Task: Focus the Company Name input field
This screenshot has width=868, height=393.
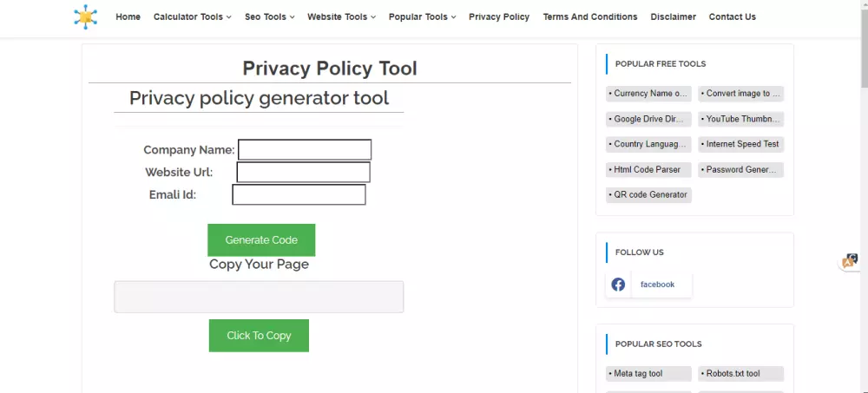Action: [x=305, y=150]
